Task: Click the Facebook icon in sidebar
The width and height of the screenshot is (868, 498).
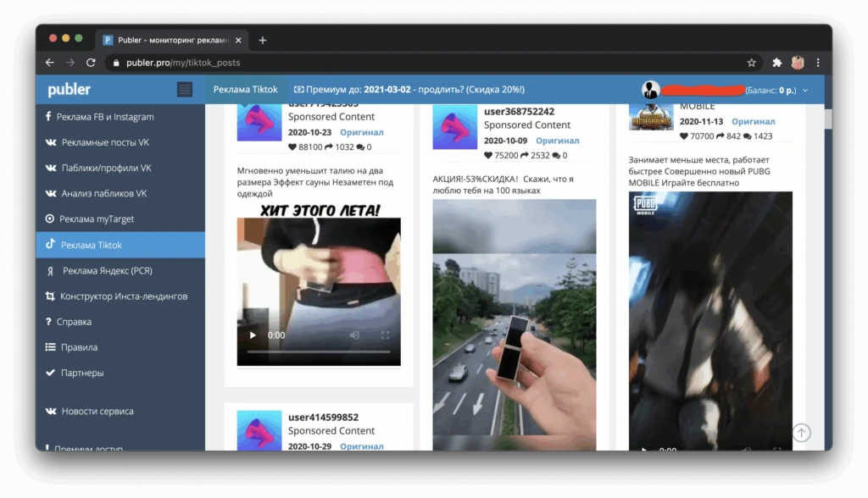Action: click(x=48, y=116)
